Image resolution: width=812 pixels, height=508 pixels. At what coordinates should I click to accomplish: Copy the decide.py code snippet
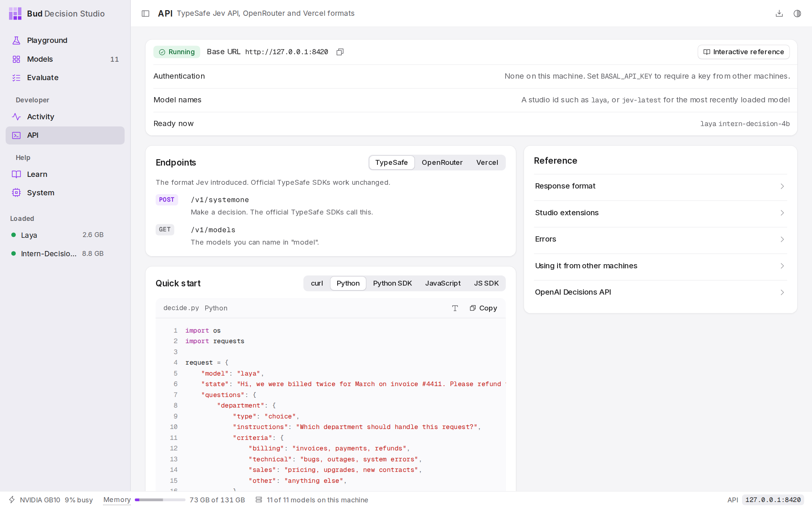(483, 308)
